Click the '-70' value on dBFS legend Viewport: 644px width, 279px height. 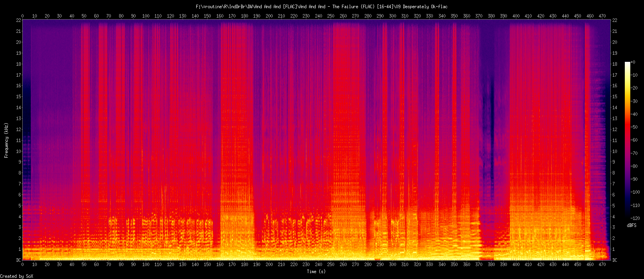634,153
